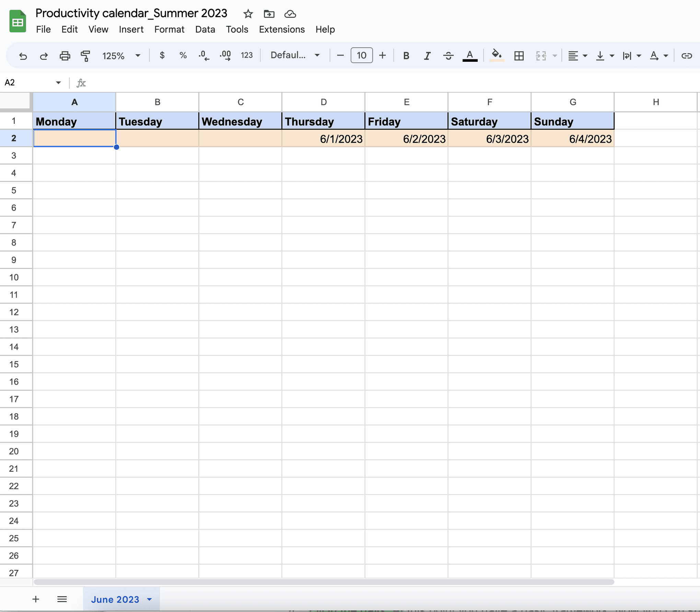Open June 2023 tab dropdown arrow
The width and height of the screenshot is (700, 612).
pos(149,599)
